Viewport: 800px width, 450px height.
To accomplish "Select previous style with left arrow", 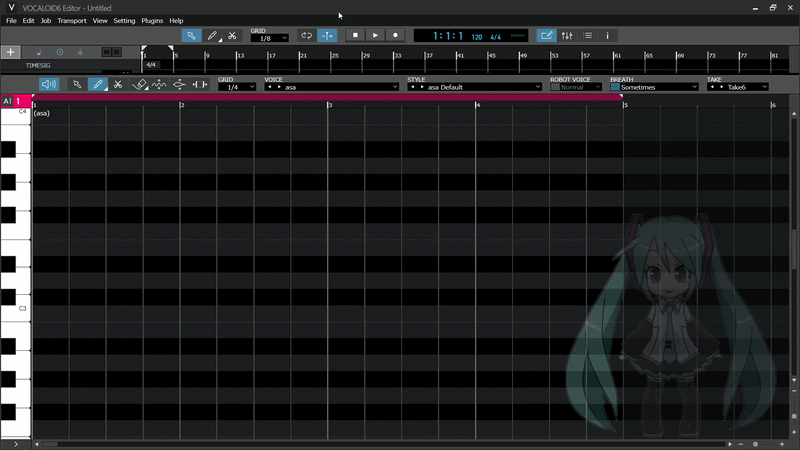I will pos(413,87).
